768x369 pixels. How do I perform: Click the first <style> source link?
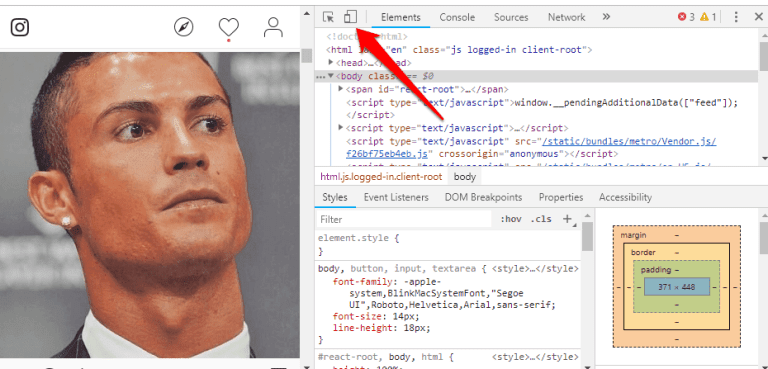click(535, 269)
